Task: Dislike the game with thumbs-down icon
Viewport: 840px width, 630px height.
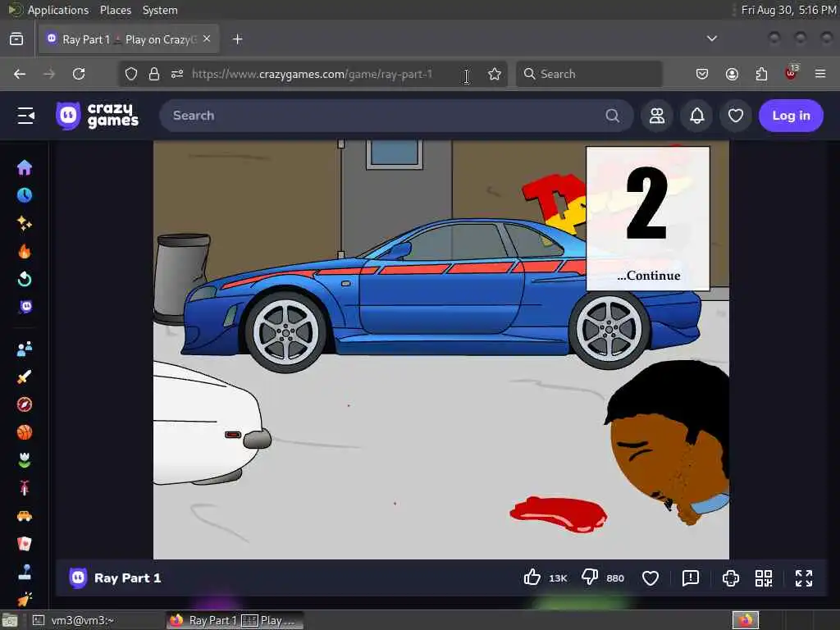Action: pyautogui.click(x=590, y=577)
